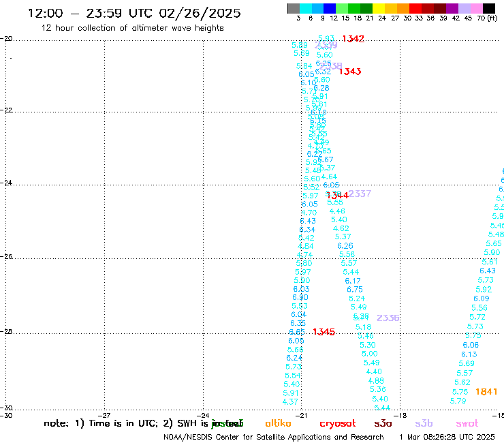
Task: Click the -27 longitude axis label
Action: [104, 416]
